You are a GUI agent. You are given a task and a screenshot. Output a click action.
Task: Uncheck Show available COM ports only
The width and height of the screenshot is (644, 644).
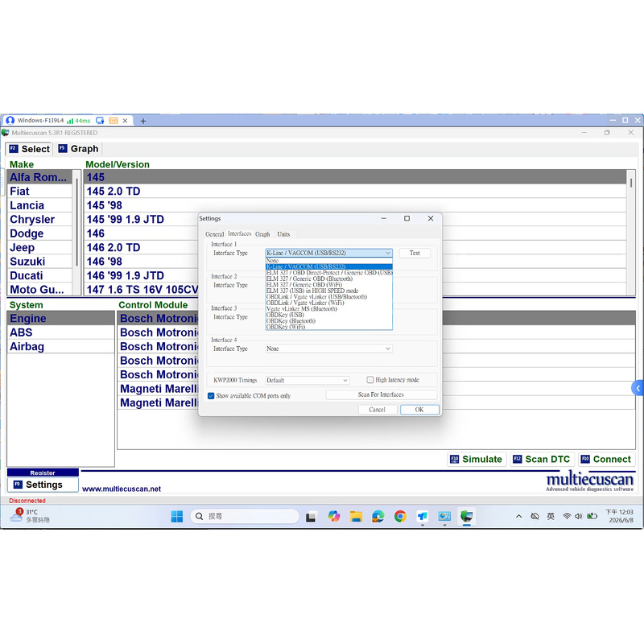click(x=211, y=396)
